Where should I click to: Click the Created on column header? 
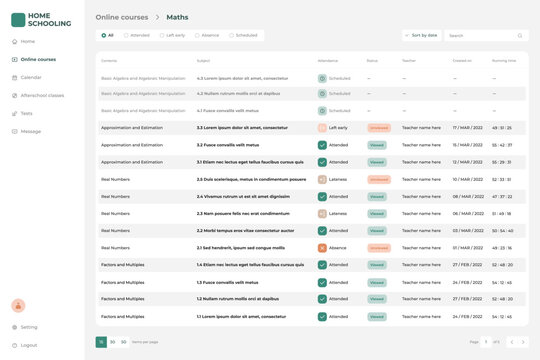(x=462, y=61)
